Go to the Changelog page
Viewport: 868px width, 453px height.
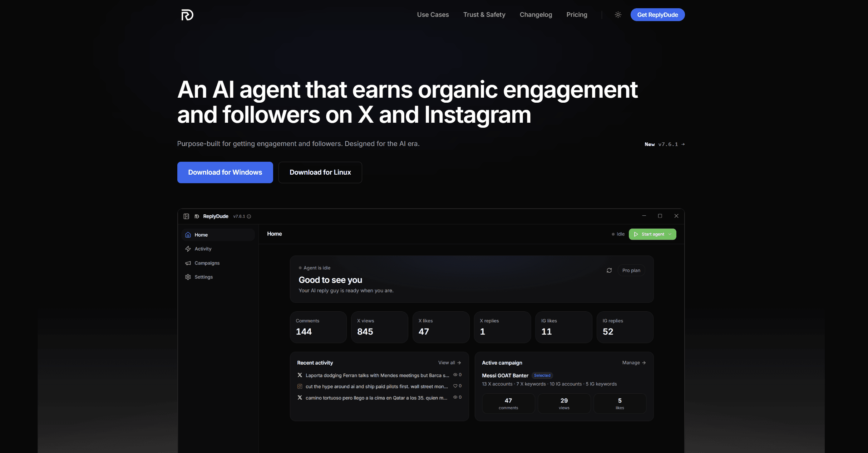tap(536, 15)
